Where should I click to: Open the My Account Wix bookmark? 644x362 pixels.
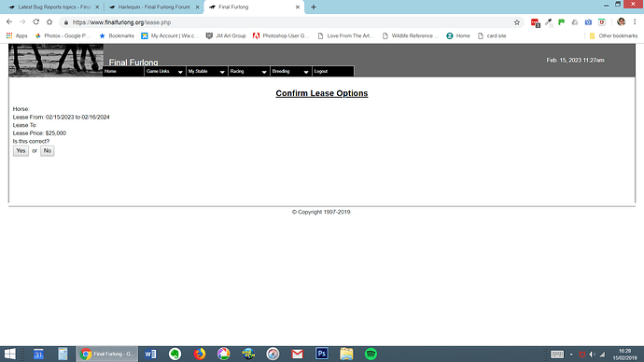tap(170, 35)
